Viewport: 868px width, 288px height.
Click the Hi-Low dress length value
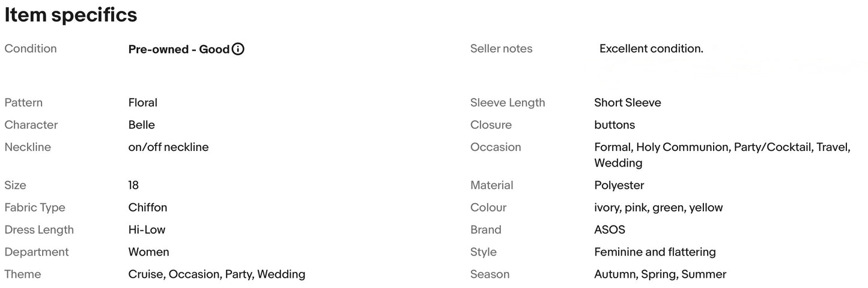(147, 230)
